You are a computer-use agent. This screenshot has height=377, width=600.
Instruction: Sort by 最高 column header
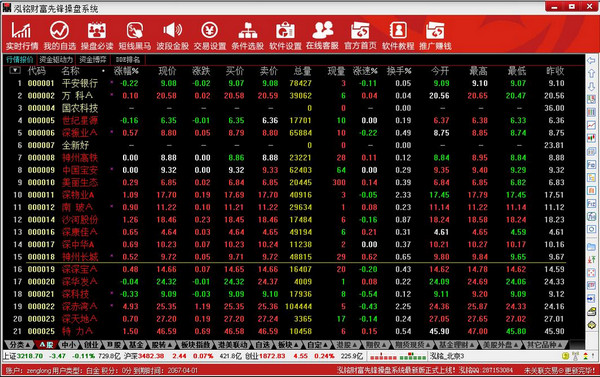click(478, 71)
